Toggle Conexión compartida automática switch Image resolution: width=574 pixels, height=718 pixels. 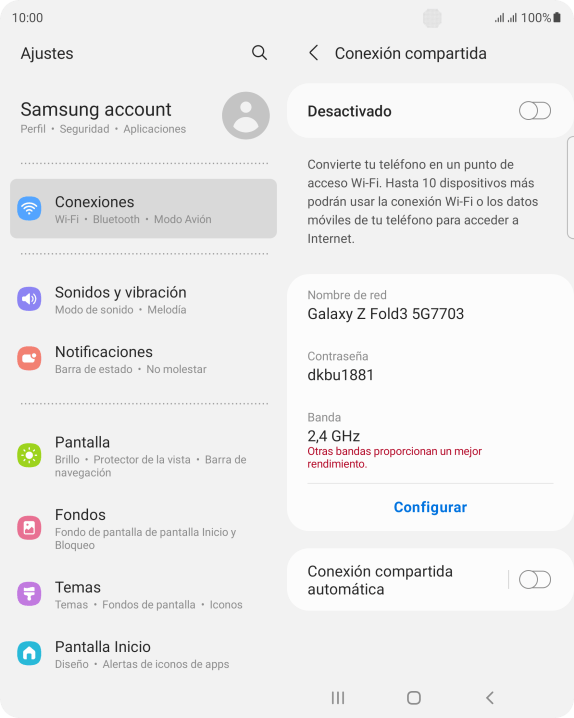coord(535,580)
